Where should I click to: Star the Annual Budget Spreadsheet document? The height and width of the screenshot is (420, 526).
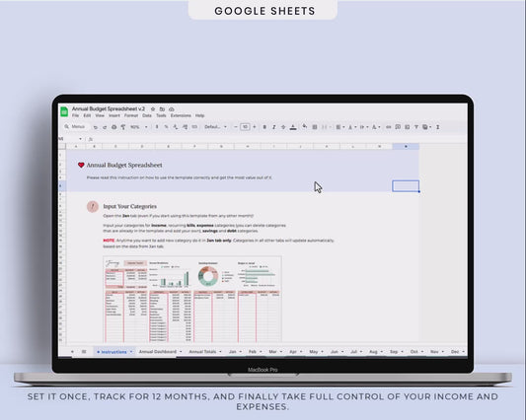point(153,108)
